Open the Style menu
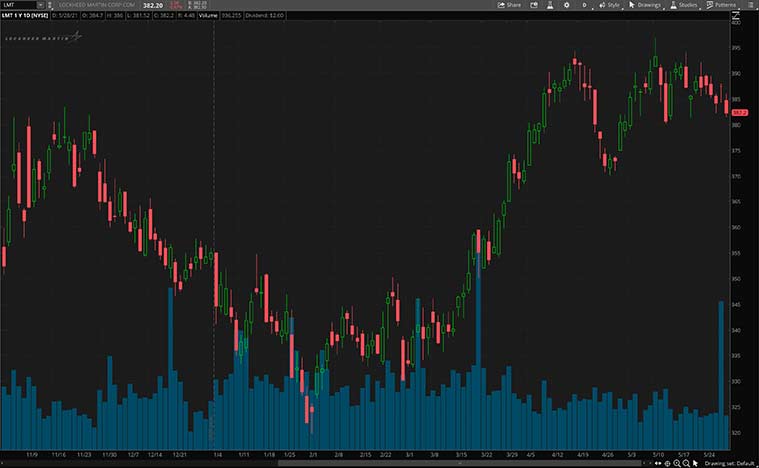 click(610, 5)
